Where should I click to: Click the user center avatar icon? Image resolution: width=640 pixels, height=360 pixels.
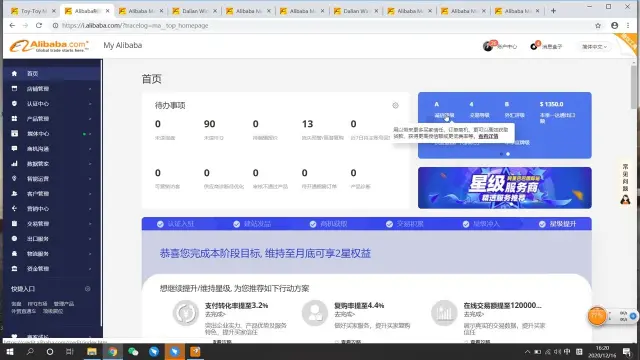[x=487, y=46]
